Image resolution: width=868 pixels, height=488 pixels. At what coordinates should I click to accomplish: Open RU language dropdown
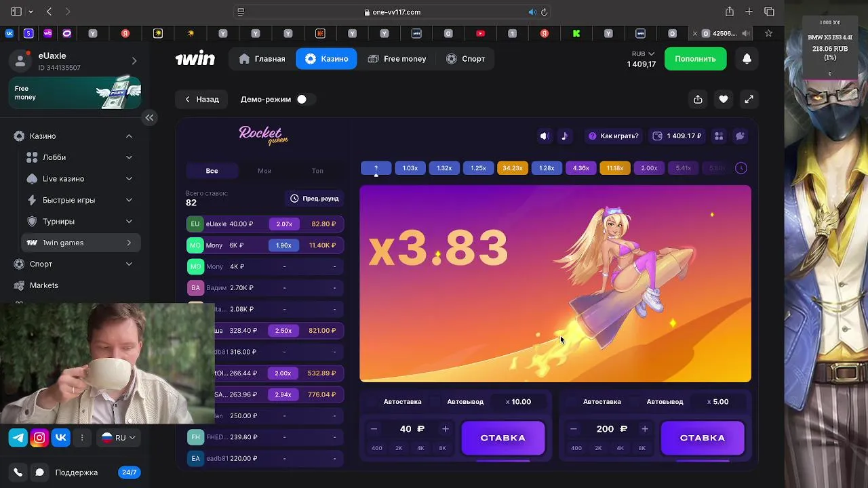pyautogui.click(x=119, y=438)
